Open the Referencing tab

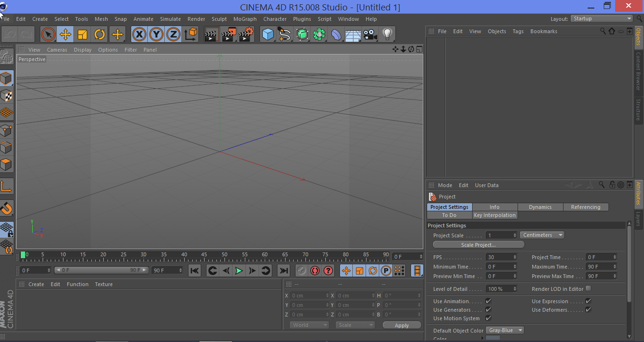(x=586, y=207)
